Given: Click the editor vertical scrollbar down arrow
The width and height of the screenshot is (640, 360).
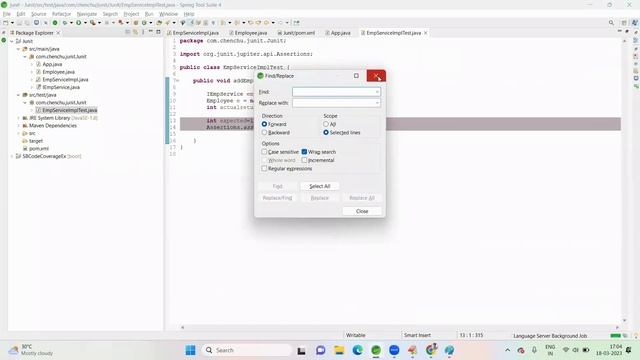Looking at the screenshot, I should (624, 320).
